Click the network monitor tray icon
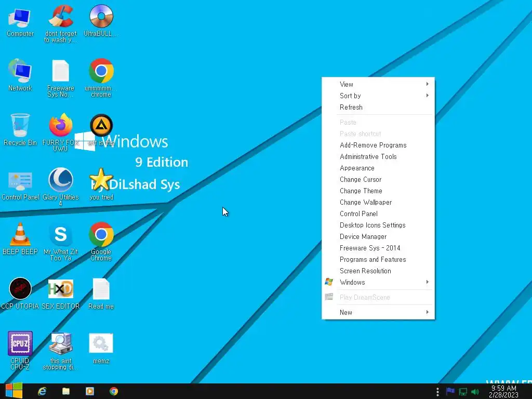The image size is (532, 399). pos(463,392)
